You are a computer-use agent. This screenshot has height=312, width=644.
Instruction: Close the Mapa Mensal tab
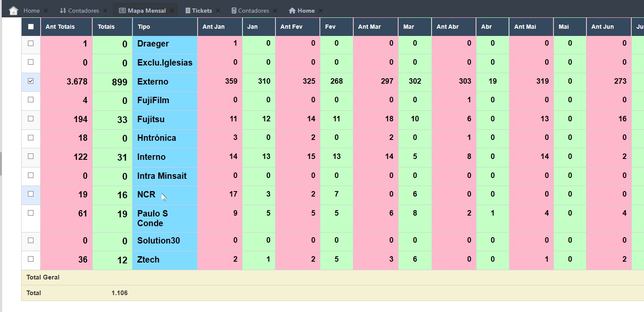coord(172,11)
